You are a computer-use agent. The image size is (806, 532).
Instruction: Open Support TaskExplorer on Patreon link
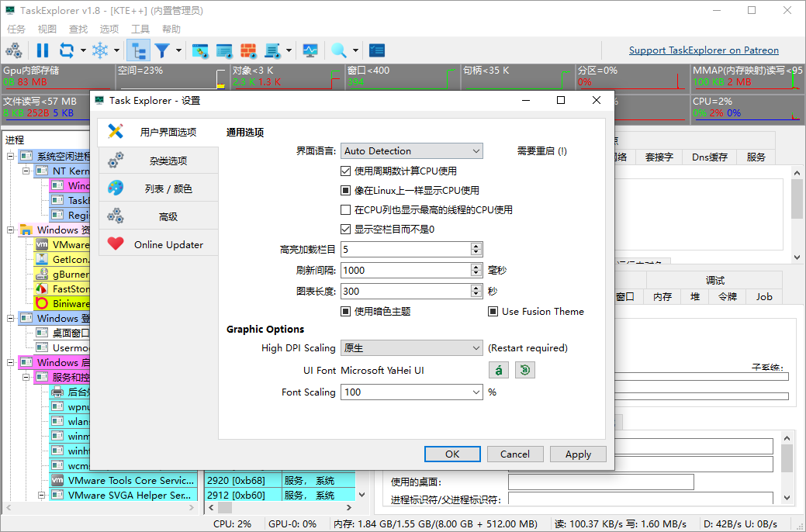[x=704, y=50]
